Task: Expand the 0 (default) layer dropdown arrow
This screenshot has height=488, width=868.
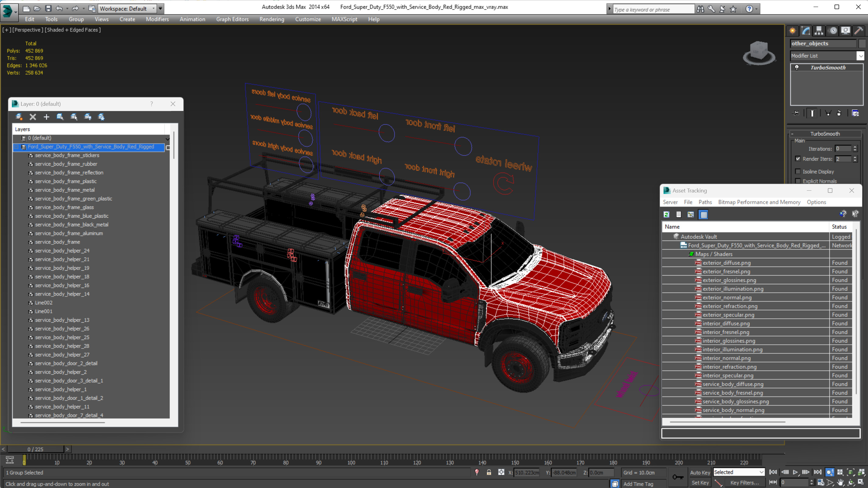Action: pos(167,138)
